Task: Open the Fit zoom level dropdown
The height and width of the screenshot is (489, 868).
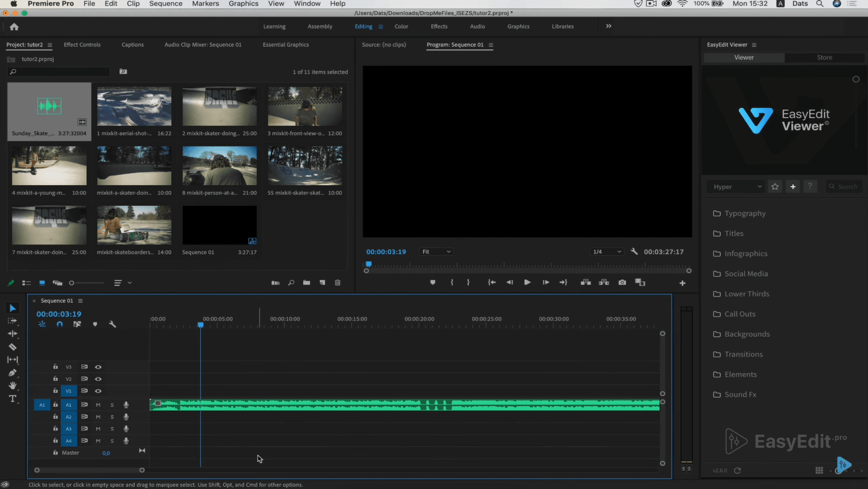Action: pos(436,252)
